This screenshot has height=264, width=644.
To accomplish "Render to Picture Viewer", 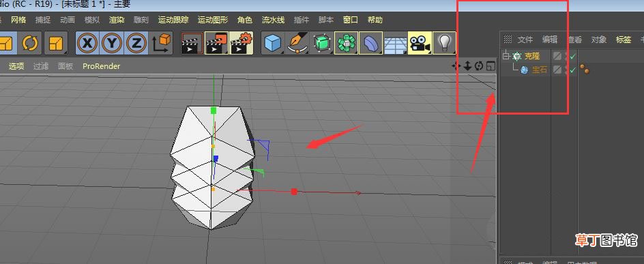I will pyautogui.click(x=216, y=43).
